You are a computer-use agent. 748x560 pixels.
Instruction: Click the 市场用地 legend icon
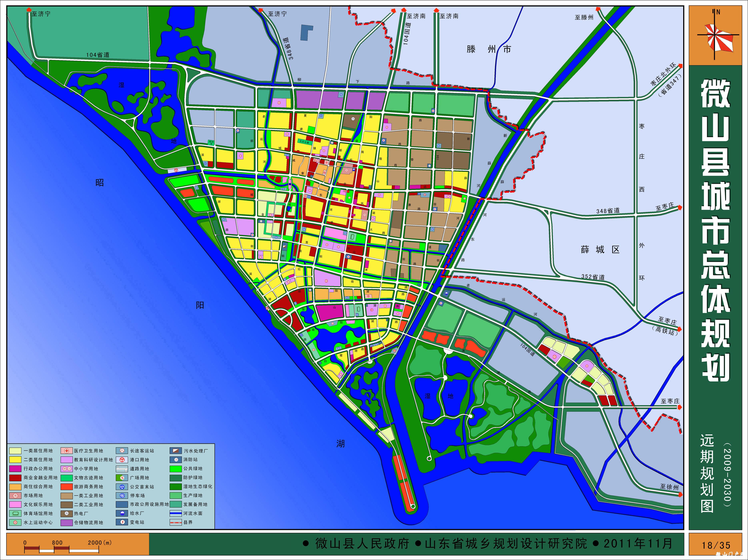[x=15, y=495]
